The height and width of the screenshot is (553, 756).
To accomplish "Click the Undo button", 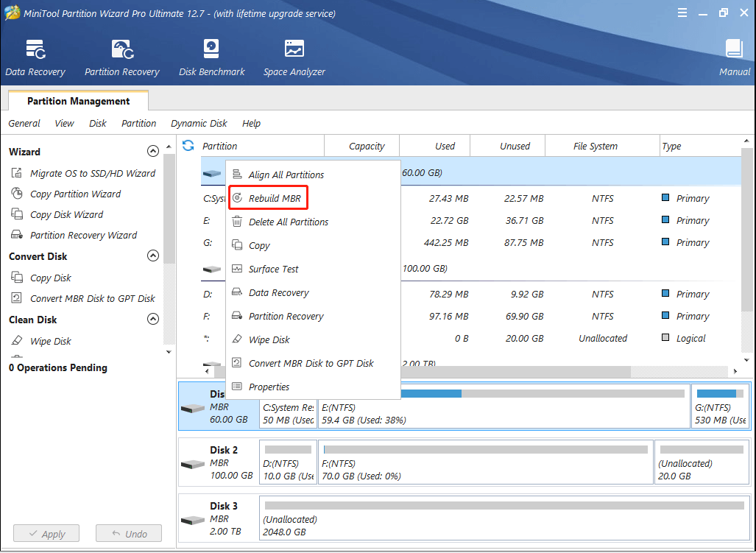I will pyautogui.click(x=128, y=534).
